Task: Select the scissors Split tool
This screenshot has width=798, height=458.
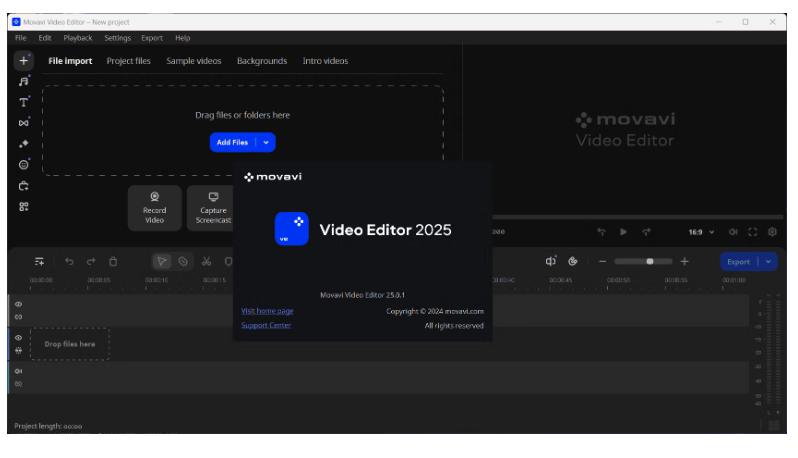Action: click(x=206, y=262)
